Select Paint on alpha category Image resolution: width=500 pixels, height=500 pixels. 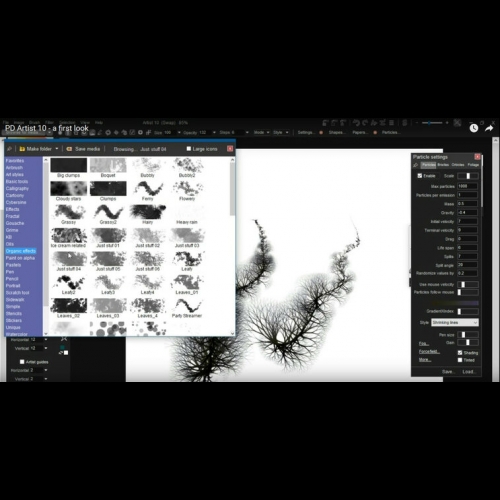click(20, 258)
